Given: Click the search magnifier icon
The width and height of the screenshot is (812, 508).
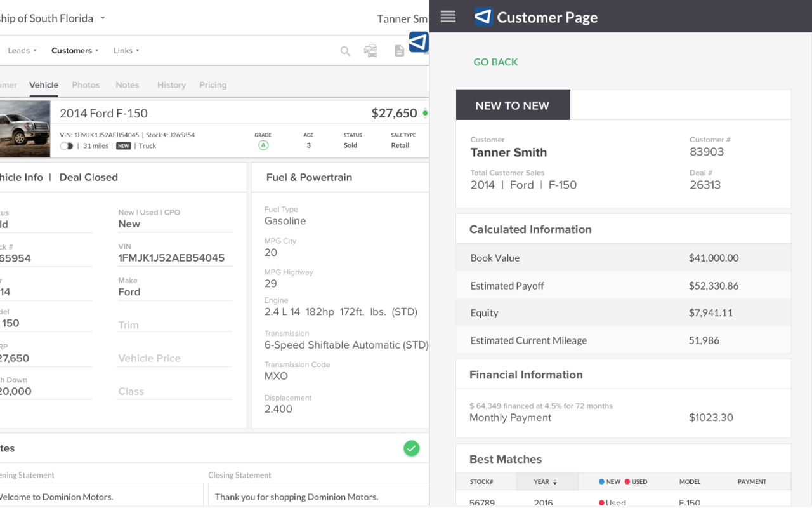Looking at the screenshot, I should coord(345,51).
